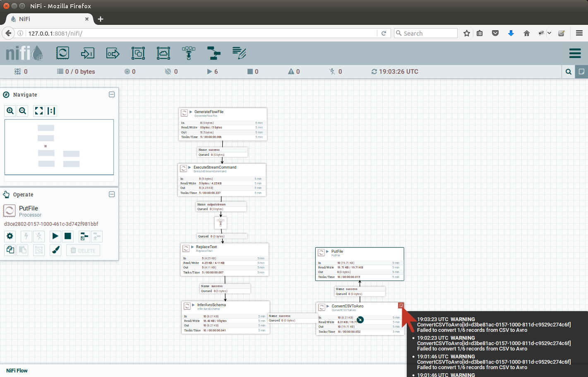Stop the selected PutFile processor
This screenshot has height=377, width=588.
click(68, 236)
